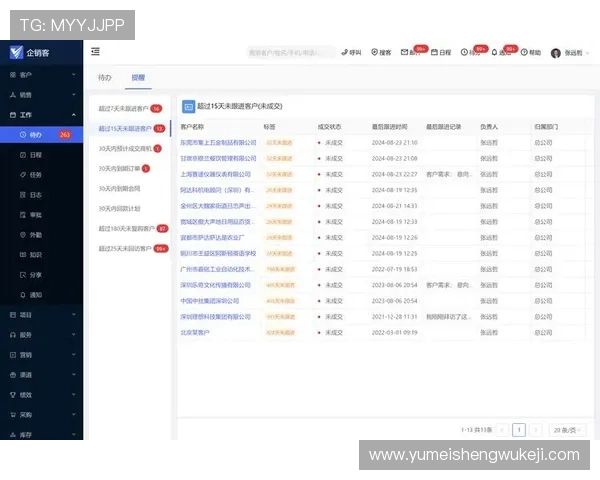Focus the top customer search input field

(291, 52)
